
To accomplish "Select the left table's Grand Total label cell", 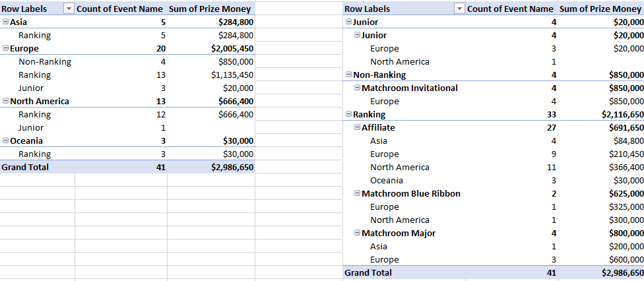I will coord(25,168).
